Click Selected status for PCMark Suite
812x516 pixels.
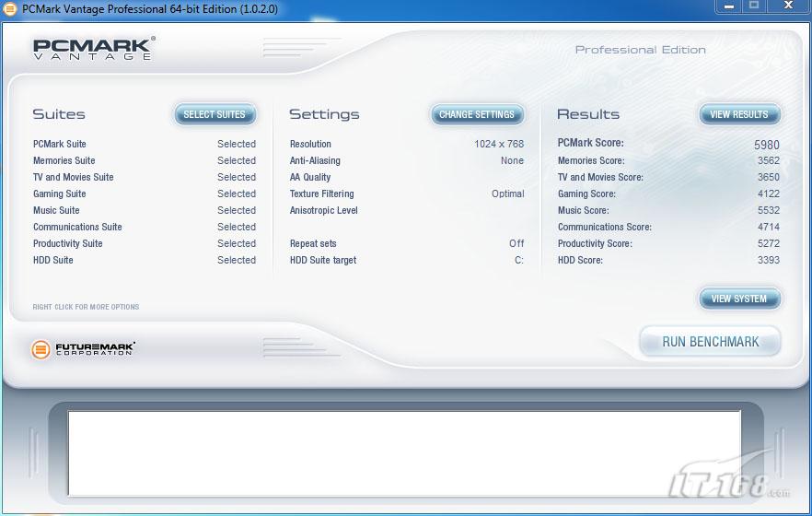pyautogui.click(x=237, y=144)
